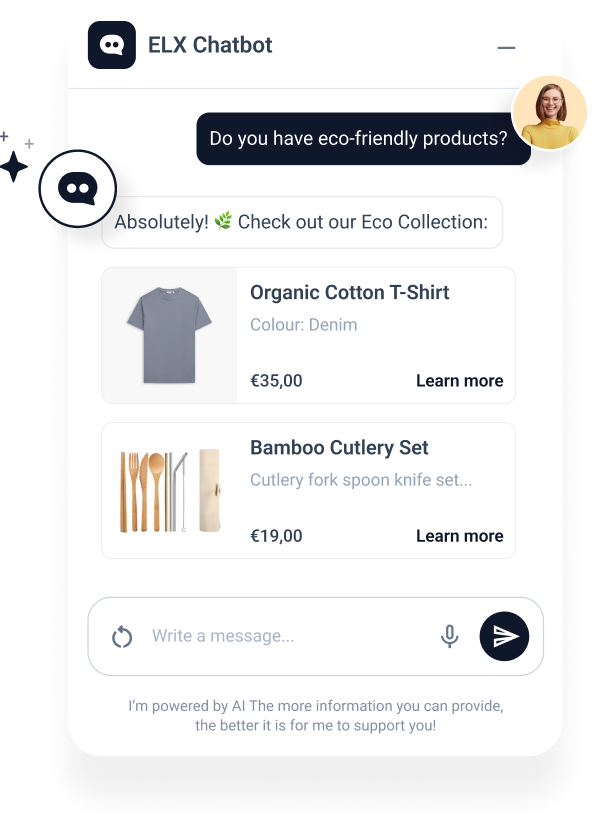Click the Colour: Denim text on the T-Shirt card
The height and width of the screenshot is (828, 608).
click(303, 325)
